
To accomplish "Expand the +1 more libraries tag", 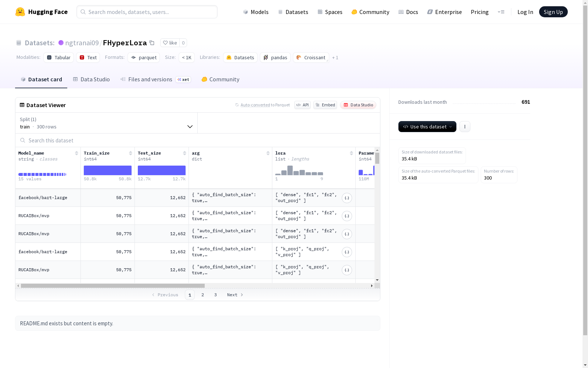I will tap(335, 57).
